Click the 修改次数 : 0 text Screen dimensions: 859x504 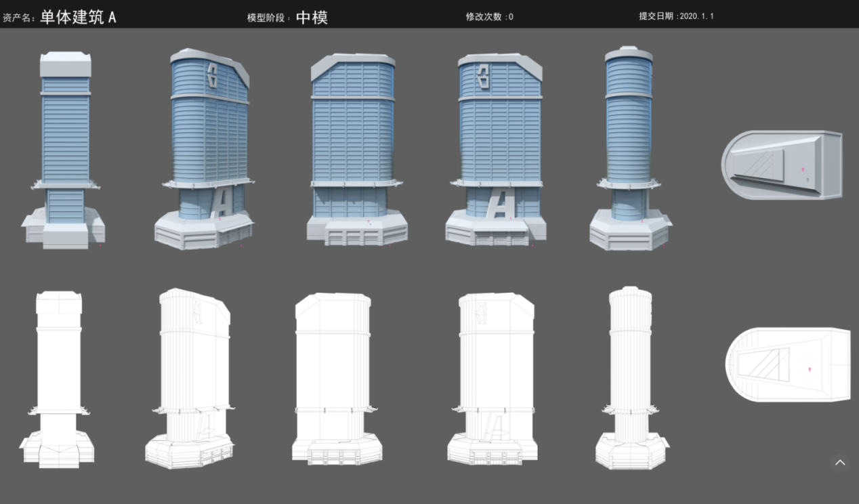point(489,16)
